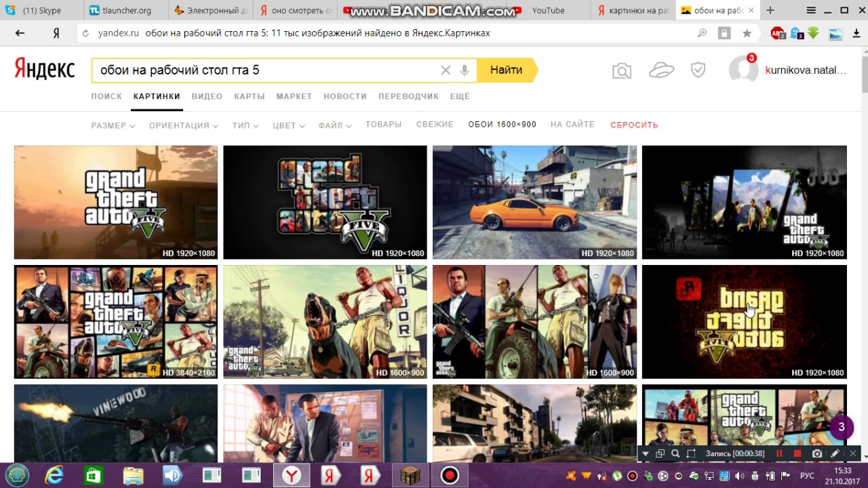
Task: Open the safe search shield icon
Action: point(698,70)
